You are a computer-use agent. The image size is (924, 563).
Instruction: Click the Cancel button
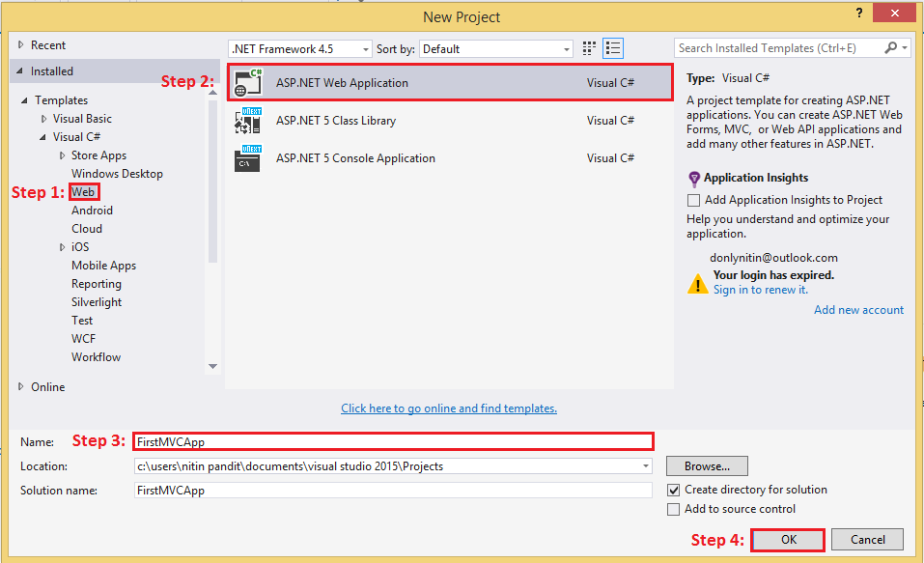pos(867,540)
